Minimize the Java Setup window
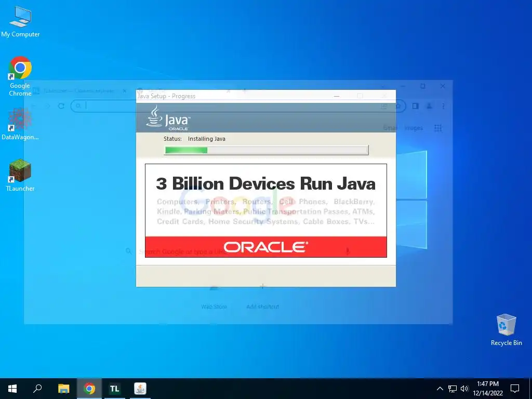Viewport: 532px width, 399px height. [337, 96]
